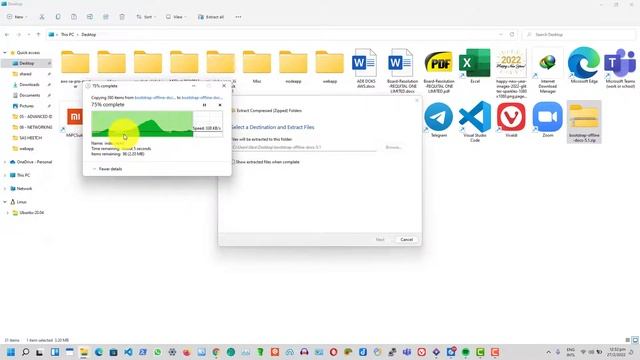The width and height of the screenshot is (640, 360).
Task: Open the View dropdown menu
Action: [x=176, y=17]
